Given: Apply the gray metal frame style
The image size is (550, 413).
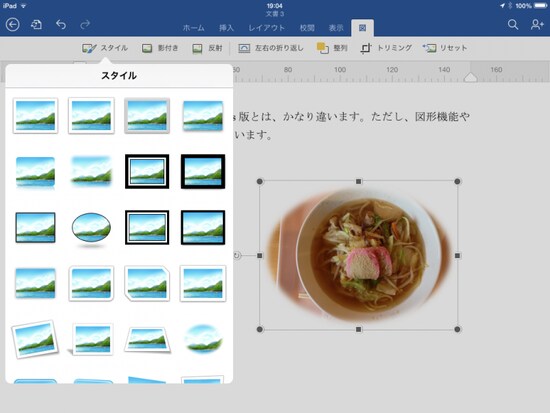Looking at the screenshot, I should click(147, 116).
